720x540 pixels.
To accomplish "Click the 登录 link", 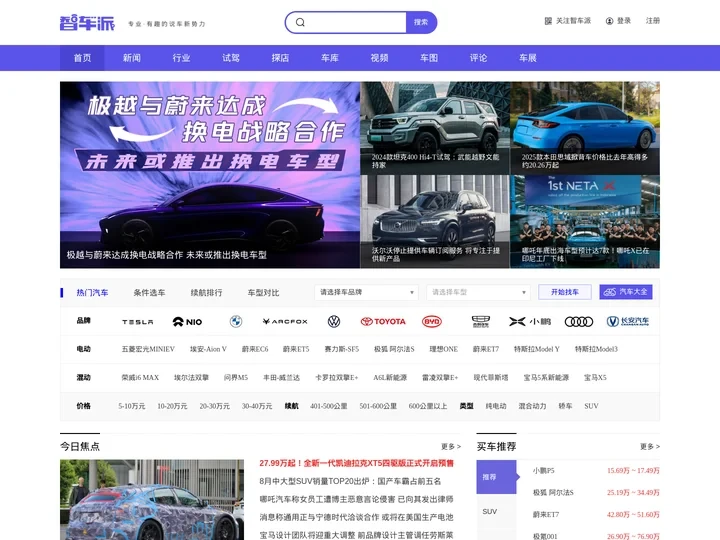I will (624, 21).
